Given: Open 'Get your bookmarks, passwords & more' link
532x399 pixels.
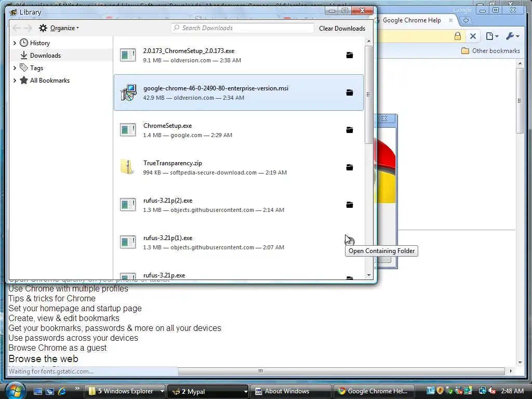Looking at the screenshot, I should tap(115, 328).
